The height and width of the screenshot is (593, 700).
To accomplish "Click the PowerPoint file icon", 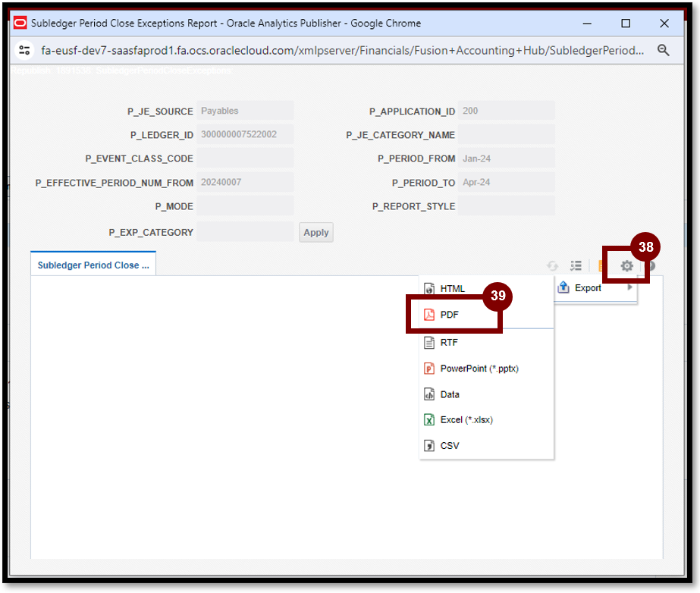I will [x=429, y=369].
